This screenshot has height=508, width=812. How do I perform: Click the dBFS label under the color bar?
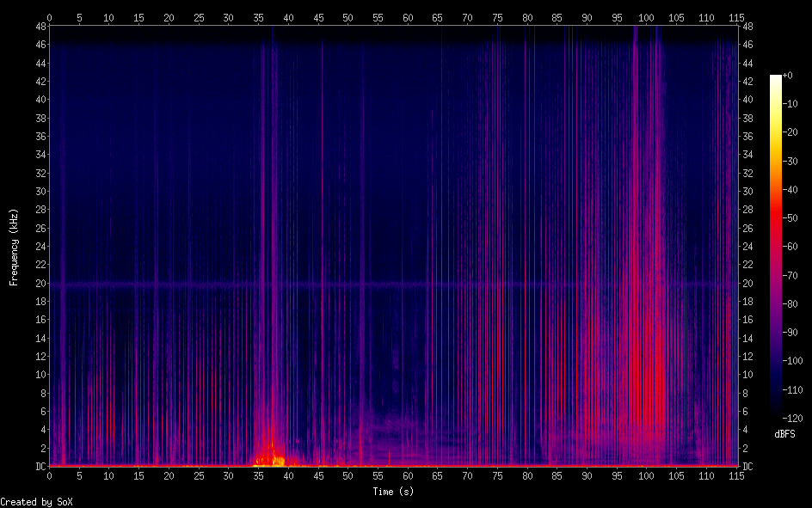click(x=785, y=432)
